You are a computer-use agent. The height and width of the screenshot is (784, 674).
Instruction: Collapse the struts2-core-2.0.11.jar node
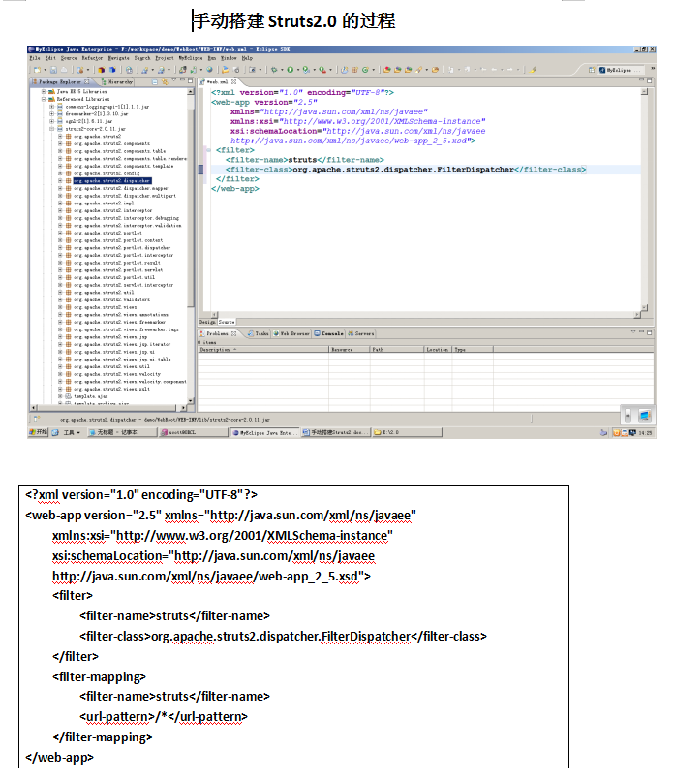click(52, 128)
